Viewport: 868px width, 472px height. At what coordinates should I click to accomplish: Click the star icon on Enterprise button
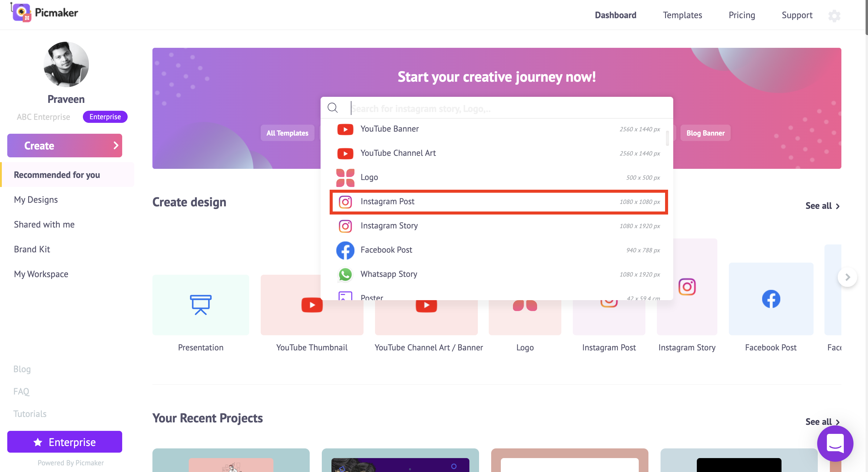tap(38, 442)
